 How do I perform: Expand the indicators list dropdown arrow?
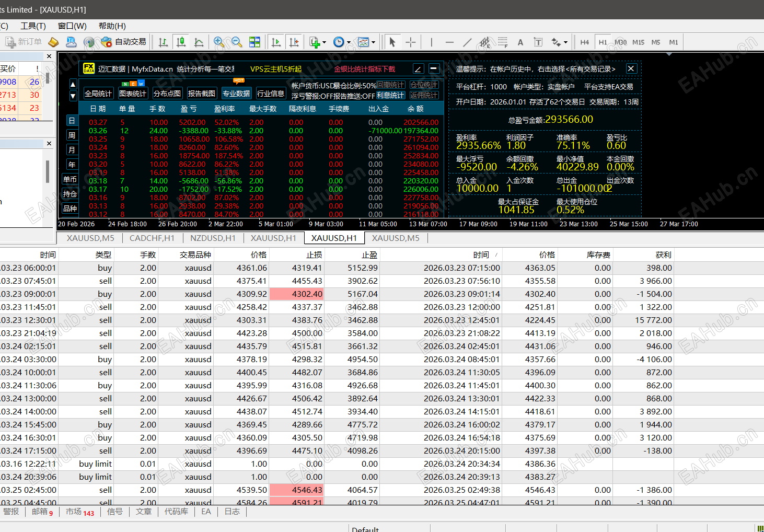click(324, 43)
